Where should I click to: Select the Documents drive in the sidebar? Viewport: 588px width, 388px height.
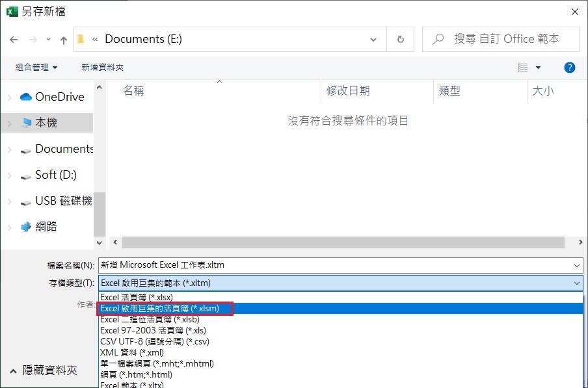(x=64, y=149)
